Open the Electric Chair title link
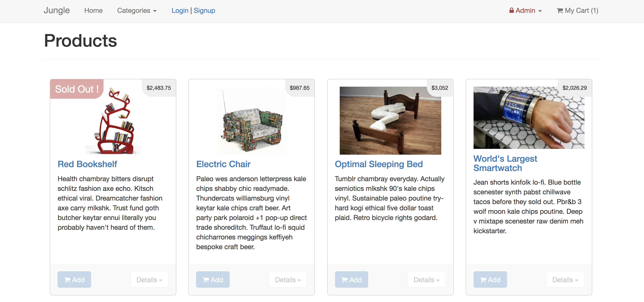The width and height of the screenshot is (644, 302). 223,164
